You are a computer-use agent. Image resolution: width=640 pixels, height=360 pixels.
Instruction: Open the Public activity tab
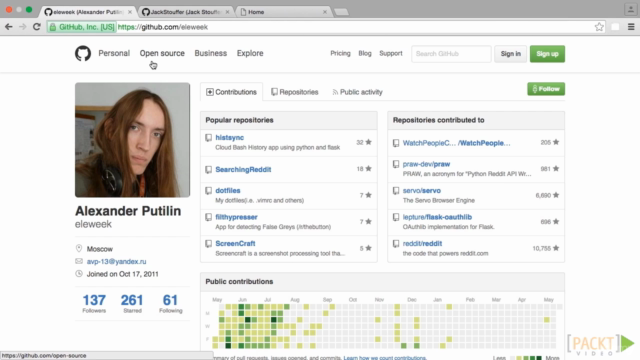(x=358, y=92)
